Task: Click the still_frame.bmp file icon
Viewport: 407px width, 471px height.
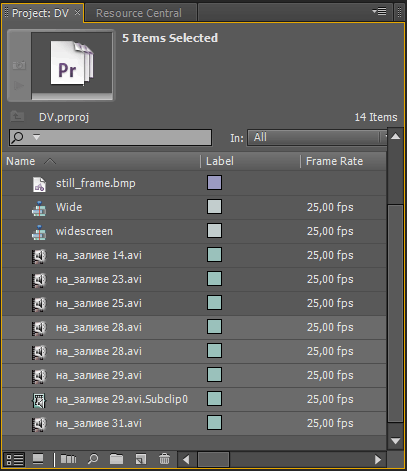Action: (x=39, y=184)
